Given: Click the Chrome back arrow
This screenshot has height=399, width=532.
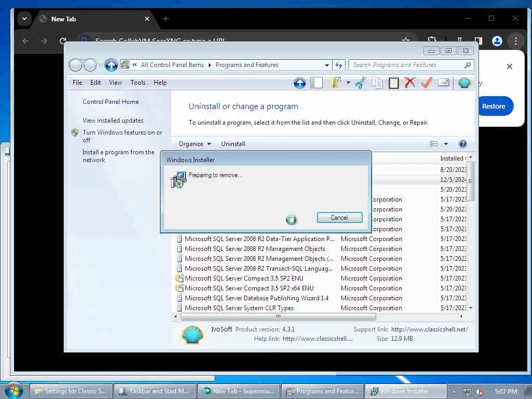Looking at the screenshot, I should point(25,41).
